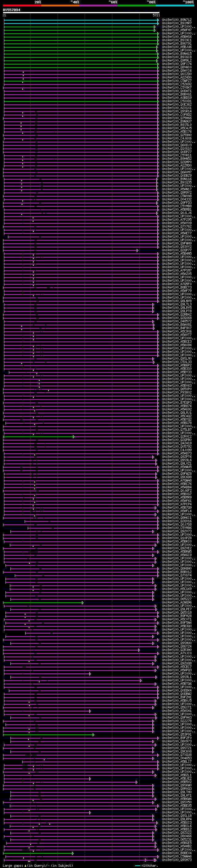Select hit label UniRef100_Q8VWI0

coord(177,67)
